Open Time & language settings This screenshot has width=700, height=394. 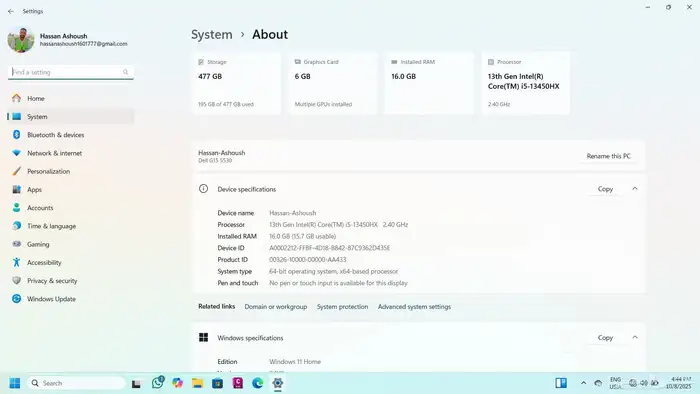tap(71, 226)
